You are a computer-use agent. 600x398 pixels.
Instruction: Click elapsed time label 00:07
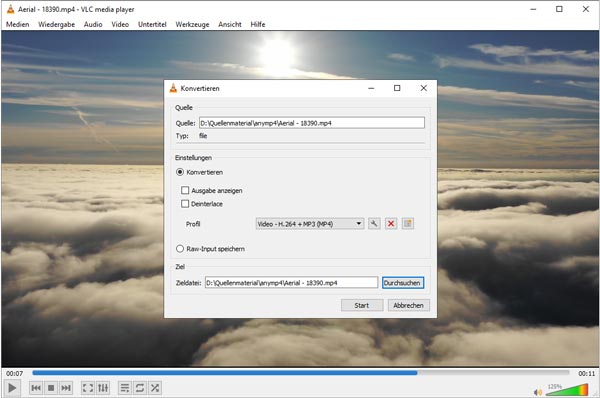pos(15,374)
